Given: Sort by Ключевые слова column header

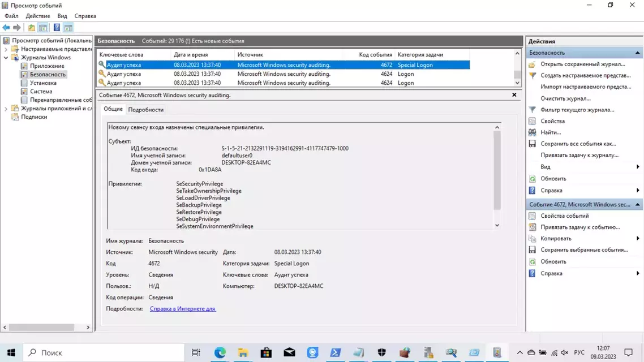Looking at the screenshot, I should tap(134, 55).
